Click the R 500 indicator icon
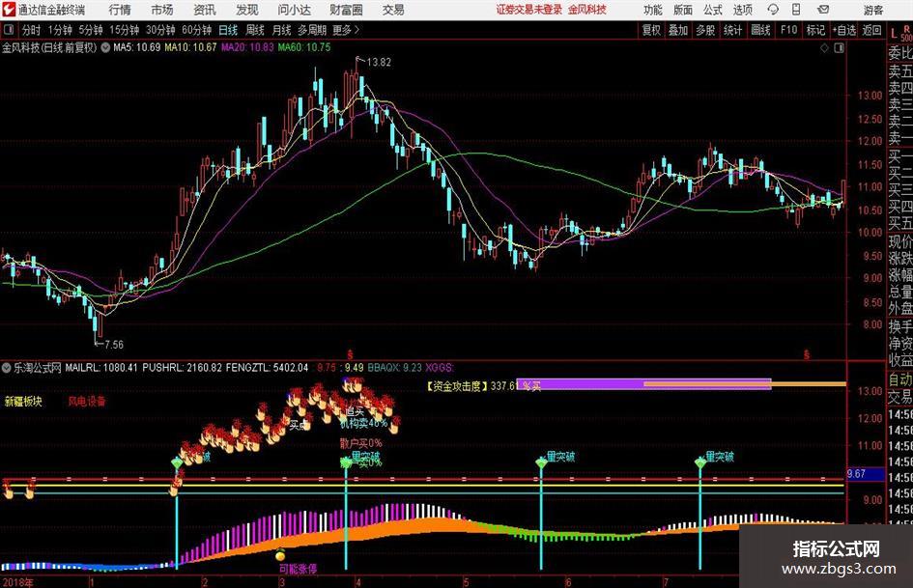This screenshot has width=913, height=588. pyautogui.click(x=906, y=33)
